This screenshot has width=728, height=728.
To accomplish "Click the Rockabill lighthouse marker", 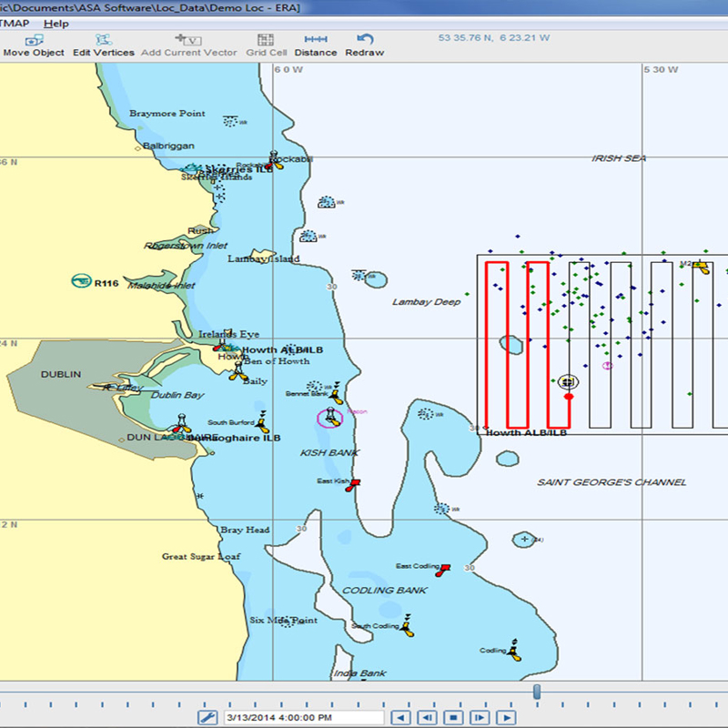I will coord(274,157).
